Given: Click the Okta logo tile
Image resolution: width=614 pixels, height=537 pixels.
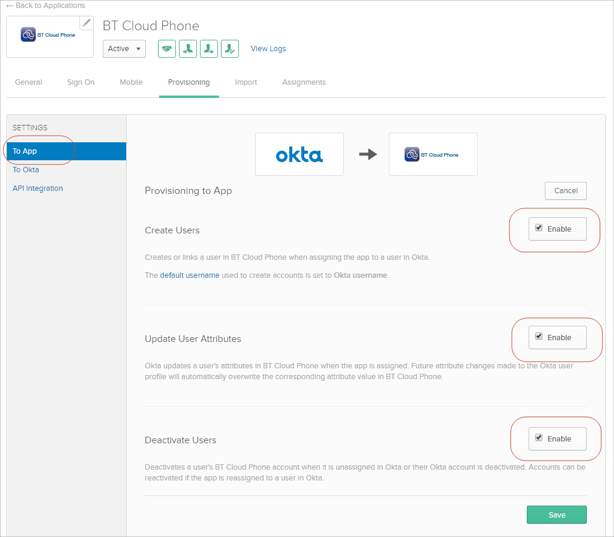Looking at the screenshot, I should 299,155.
